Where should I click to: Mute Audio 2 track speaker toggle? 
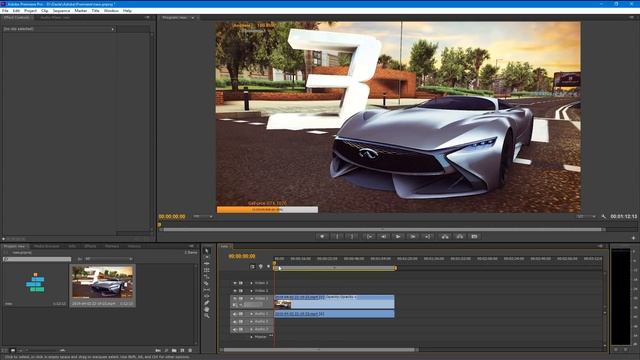click(235, 322)
